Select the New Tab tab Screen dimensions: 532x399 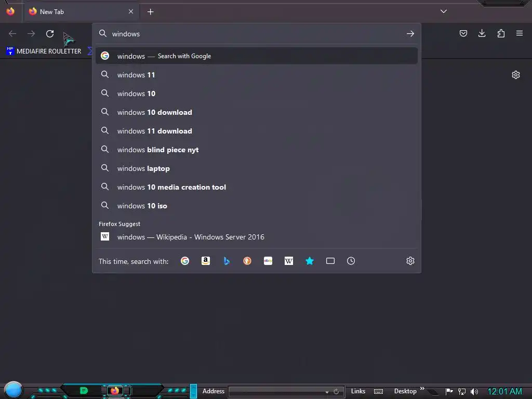tap(81, 12)
